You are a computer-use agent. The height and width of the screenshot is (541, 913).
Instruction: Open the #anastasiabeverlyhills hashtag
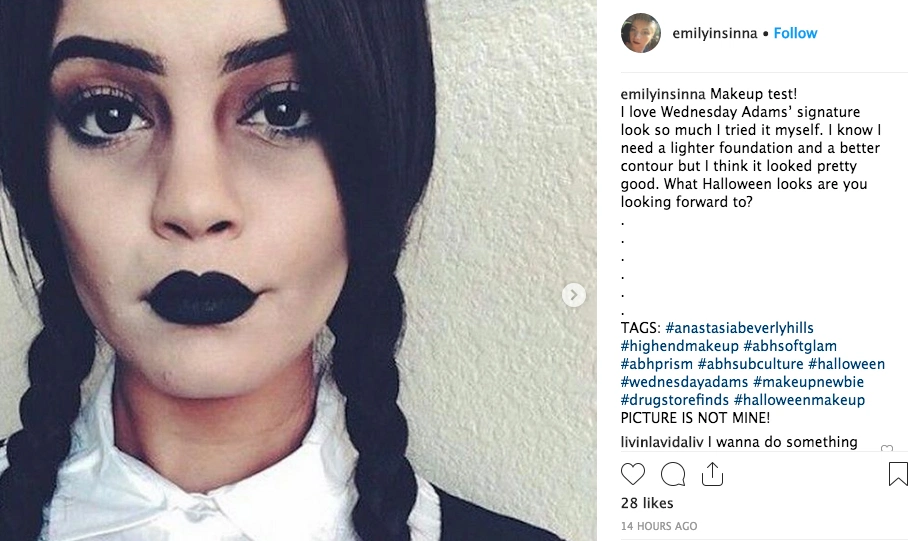(x=739, y=328)
